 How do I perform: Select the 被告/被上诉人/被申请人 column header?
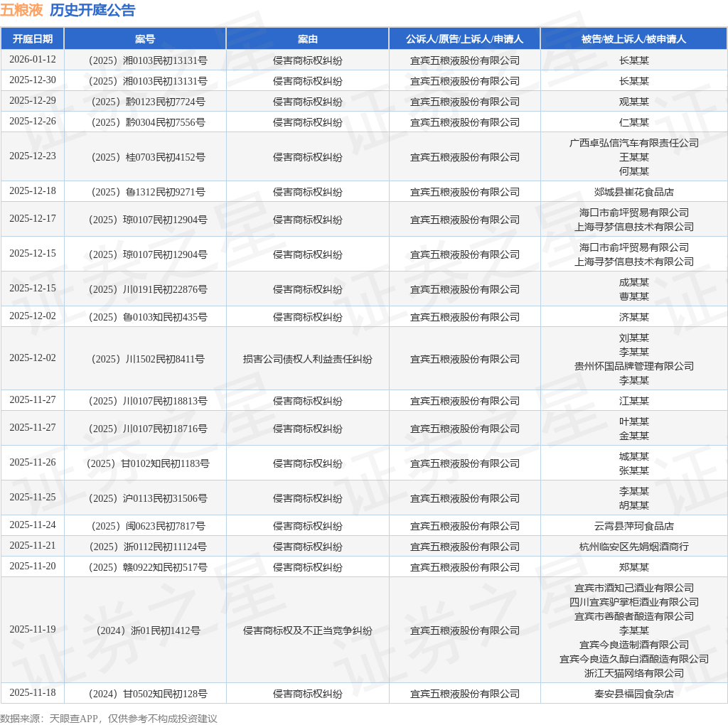click(633, 39)
